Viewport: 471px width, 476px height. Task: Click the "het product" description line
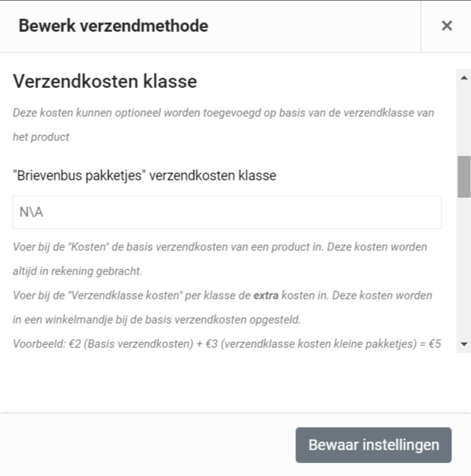[x=41, y=137]
